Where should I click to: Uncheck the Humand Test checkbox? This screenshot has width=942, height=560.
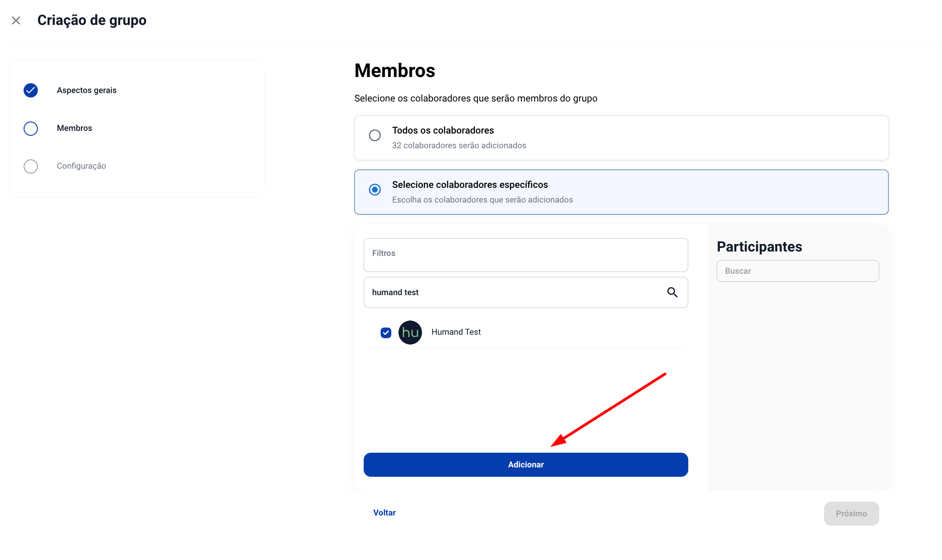(386, 333)
